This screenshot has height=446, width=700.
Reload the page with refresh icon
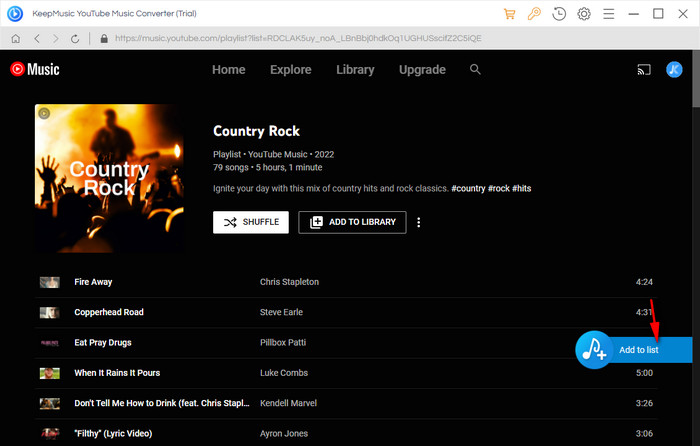pyautogui.click(x=75, y=38)
